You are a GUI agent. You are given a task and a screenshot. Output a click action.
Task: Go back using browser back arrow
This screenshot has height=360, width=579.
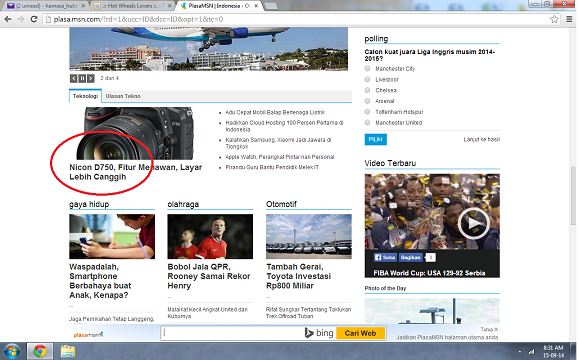point(8,19)
